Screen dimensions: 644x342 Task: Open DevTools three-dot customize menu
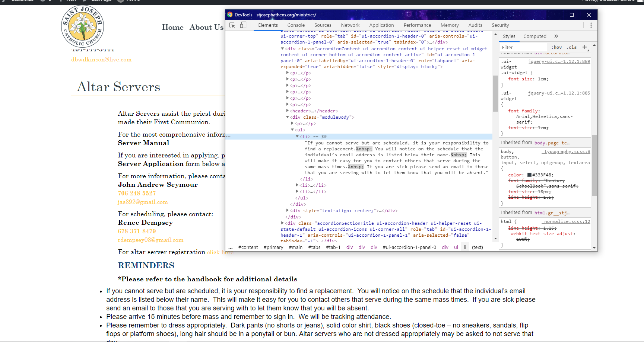pos(591,25)
